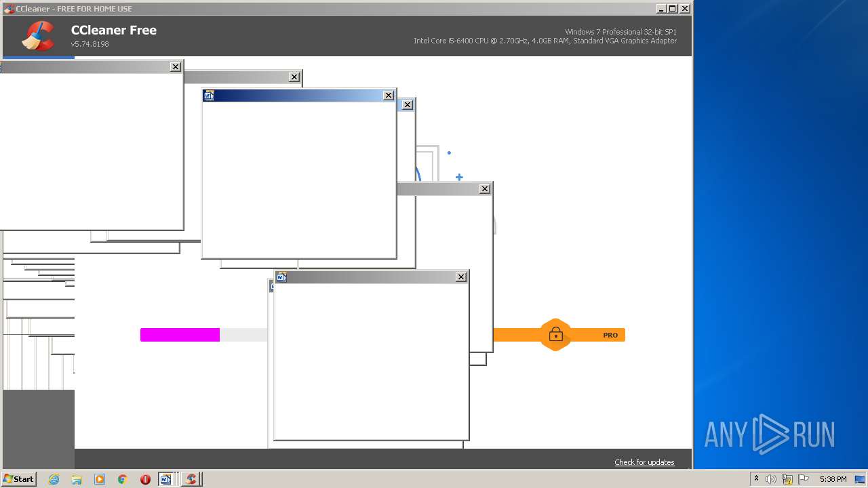Open Windows Media Player from taskbar
This screenshot has width=868, height=488.
click(x=100, y=479)
